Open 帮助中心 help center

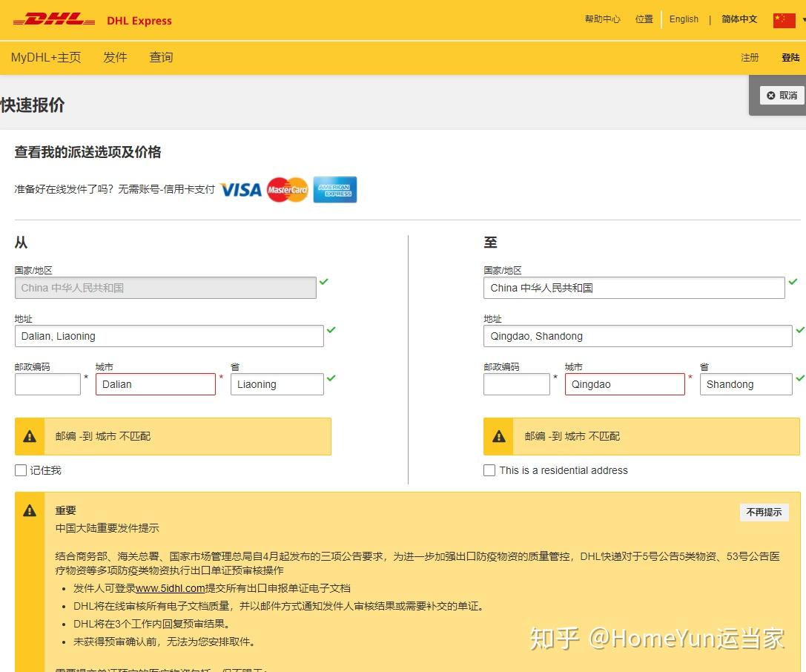602,19
